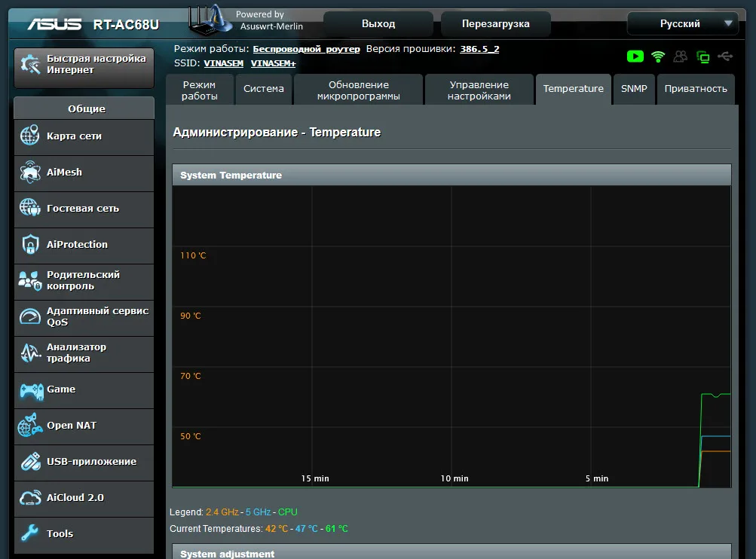This screenshot has width=756, height=559.
Task: Click the Общие section header
Action: pos(84,108)
